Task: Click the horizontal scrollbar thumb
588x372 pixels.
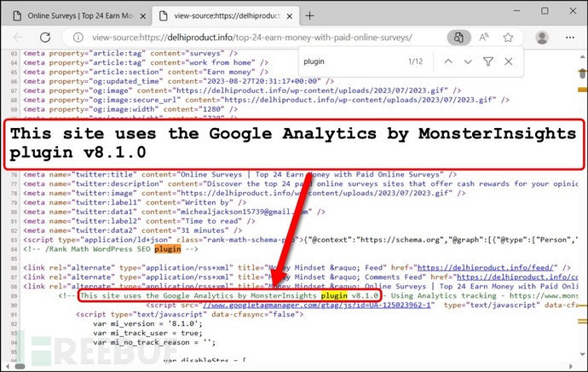Action: click(20, 366)
